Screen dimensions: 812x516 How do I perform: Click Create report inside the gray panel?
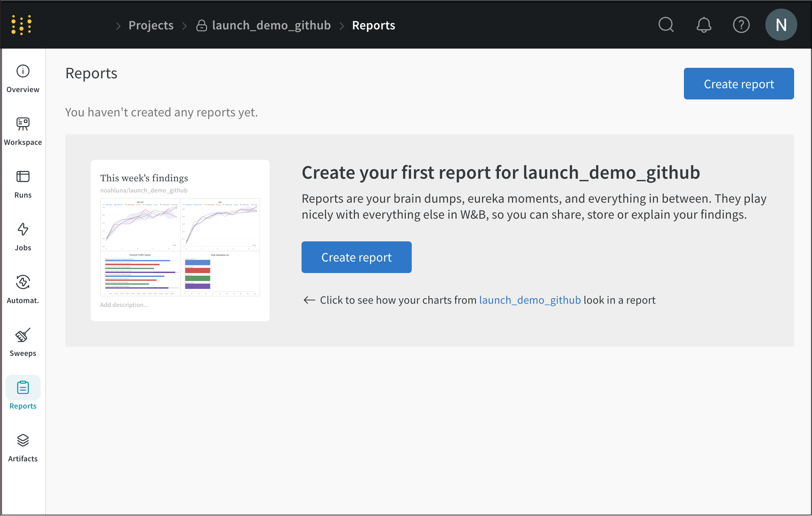[356, 257]
